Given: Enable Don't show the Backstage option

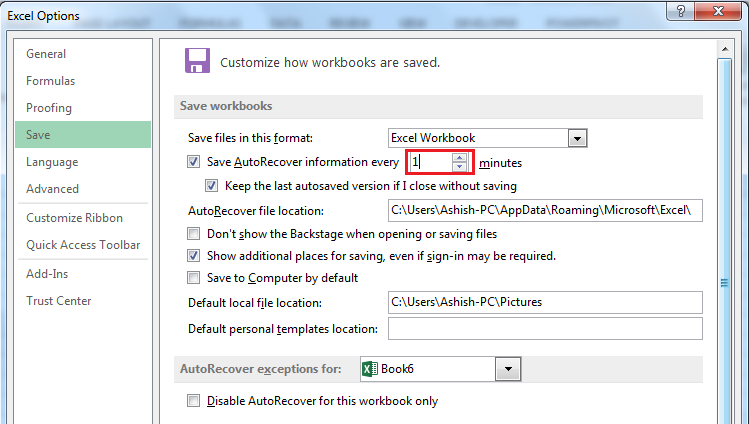Looking at the screenshot, I should pyautogui.click(x=193, y=234).
